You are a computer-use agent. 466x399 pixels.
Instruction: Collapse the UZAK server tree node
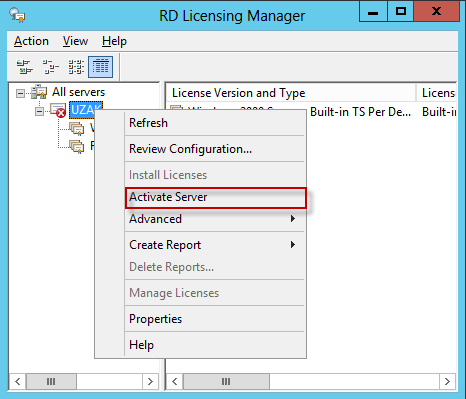[x=39, y=111]
